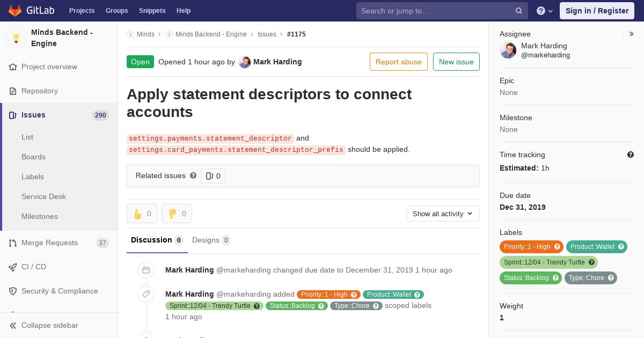Open the Service Desk sidebar link
Image resolution: width=644 pixels, height=338 pixels.
(x=43, y=197)
